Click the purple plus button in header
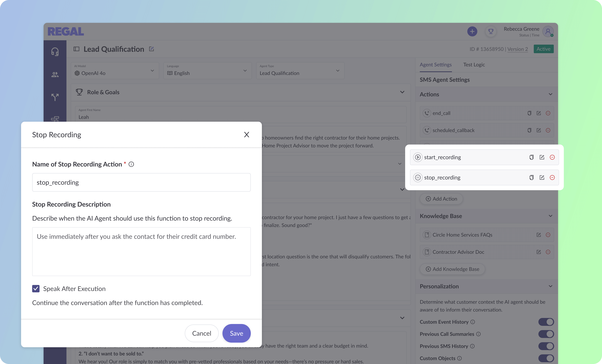This screenshot has height=364, width=602. coord(472,31)
